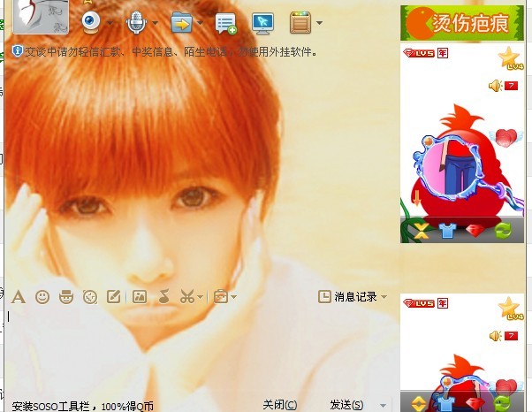This screenshot has height=412, width=532.
Task: Click the upper QQ show LV5 diamond badge
Action: (419, 53)
